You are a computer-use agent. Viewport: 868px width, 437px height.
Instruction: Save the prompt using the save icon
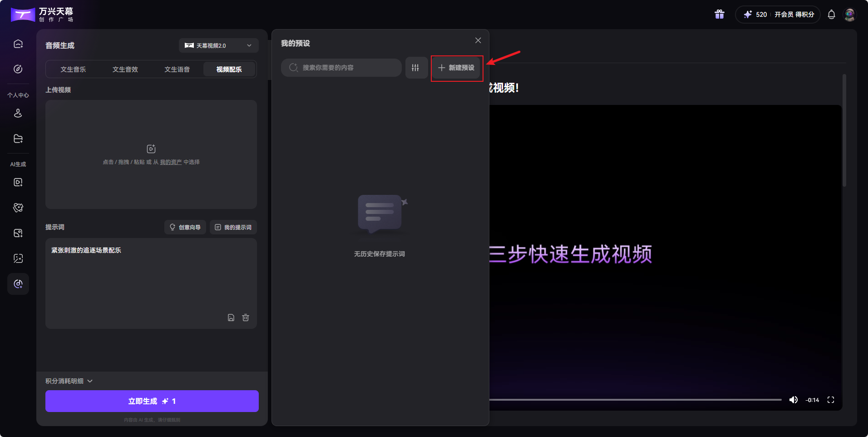pyautogui.click(x=231, y=318)
